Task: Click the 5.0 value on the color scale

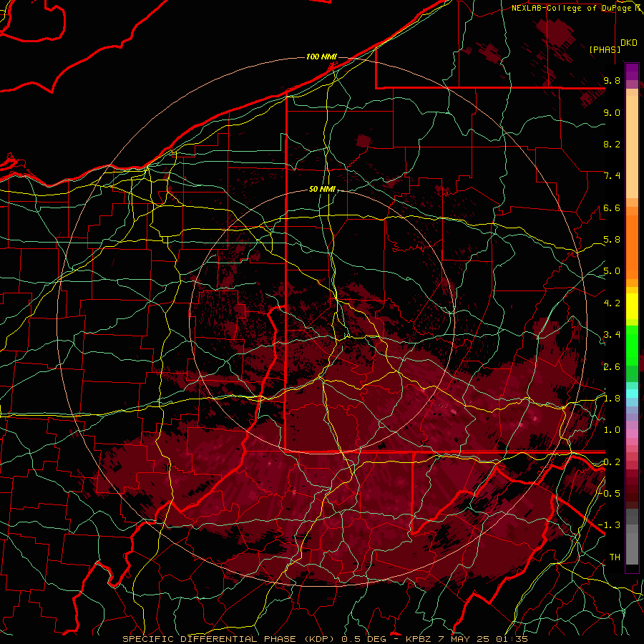Action: coord(612,271)
